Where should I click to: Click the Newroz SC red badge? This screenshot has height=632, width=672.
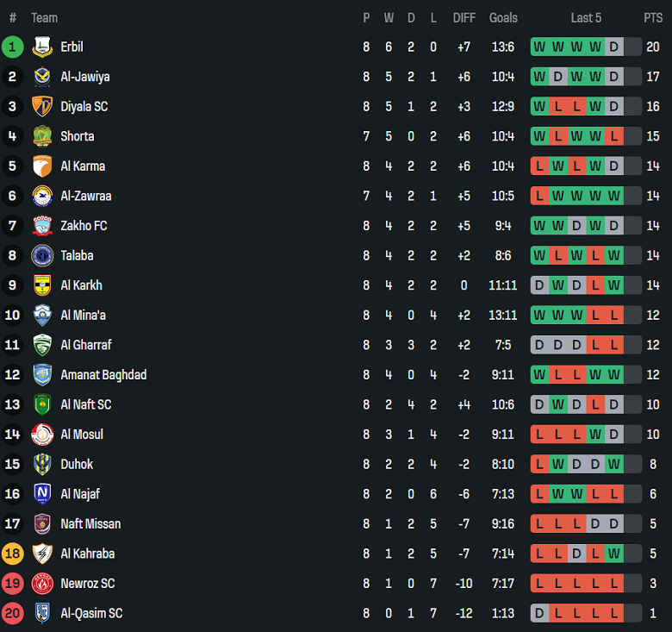coord(42,584)
